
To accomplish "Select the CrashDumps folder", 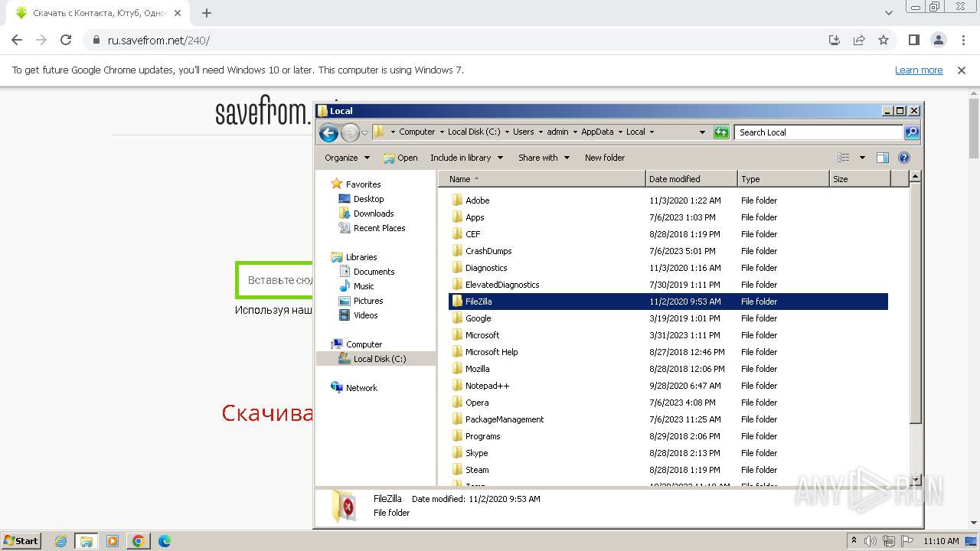I will pos(668,251).
